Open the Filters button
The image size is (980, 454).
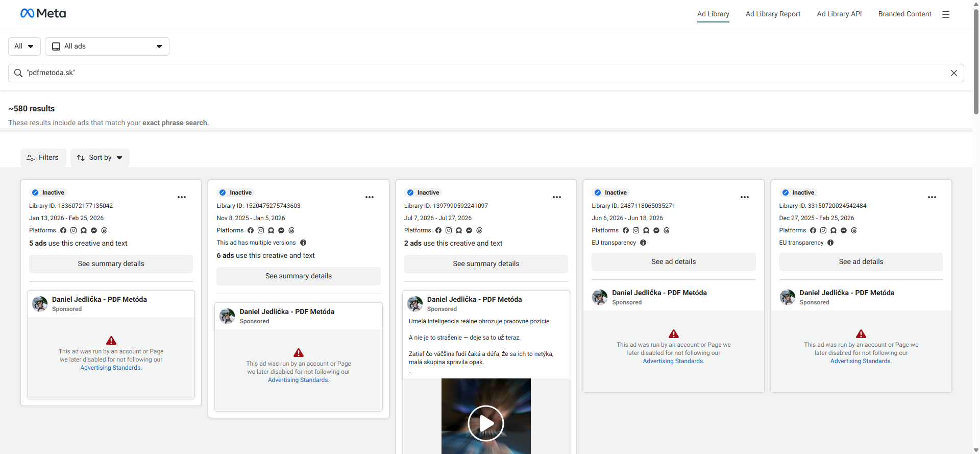tap(43, 158)
